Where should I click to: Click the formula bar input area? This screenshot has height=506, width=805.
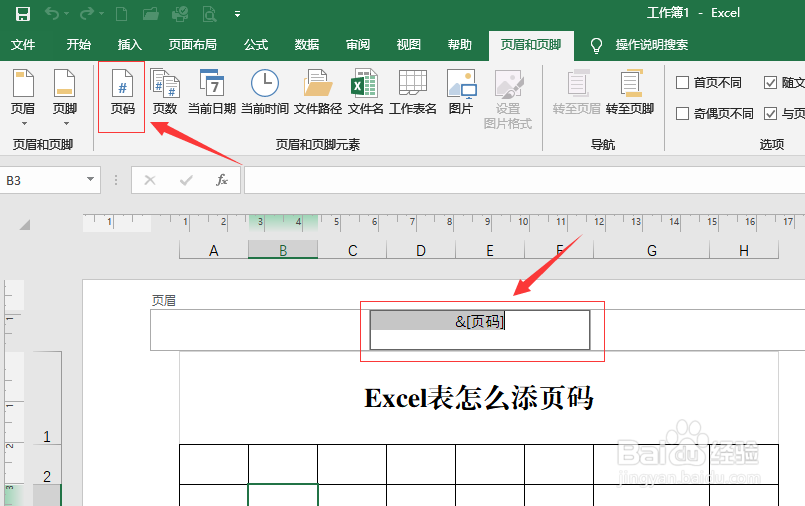524,180
